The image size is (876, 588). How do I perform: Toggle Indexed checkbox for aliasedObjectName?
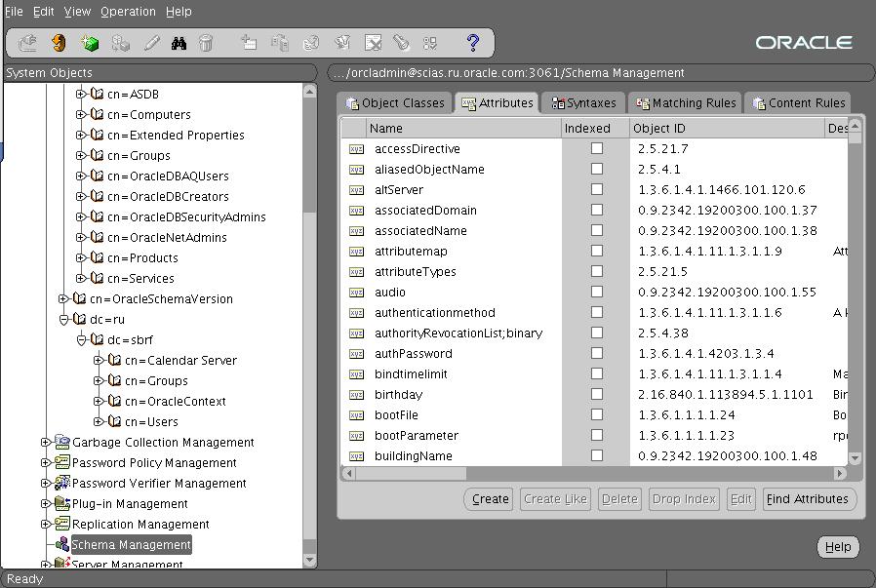click(x=597, y=169)
